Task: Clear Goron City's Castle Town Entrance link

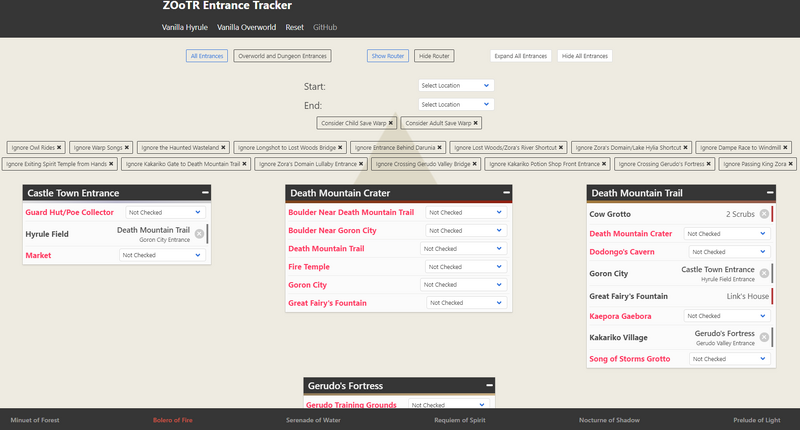Action: 764,273
